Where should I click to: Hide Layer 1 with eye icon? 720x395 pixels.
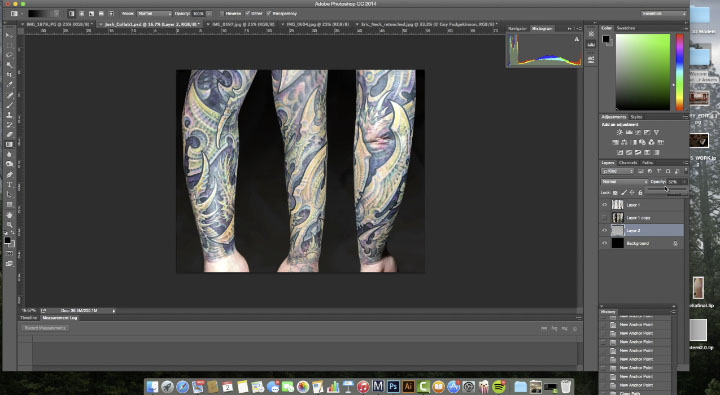click(x=604, y=205)
